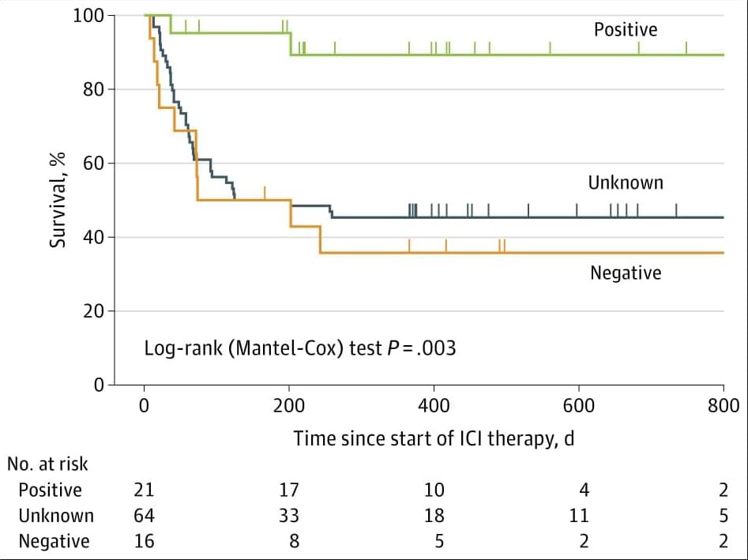Click the Negative curve label in the plot
Screen dimensions: 748x560
[625, 273]
